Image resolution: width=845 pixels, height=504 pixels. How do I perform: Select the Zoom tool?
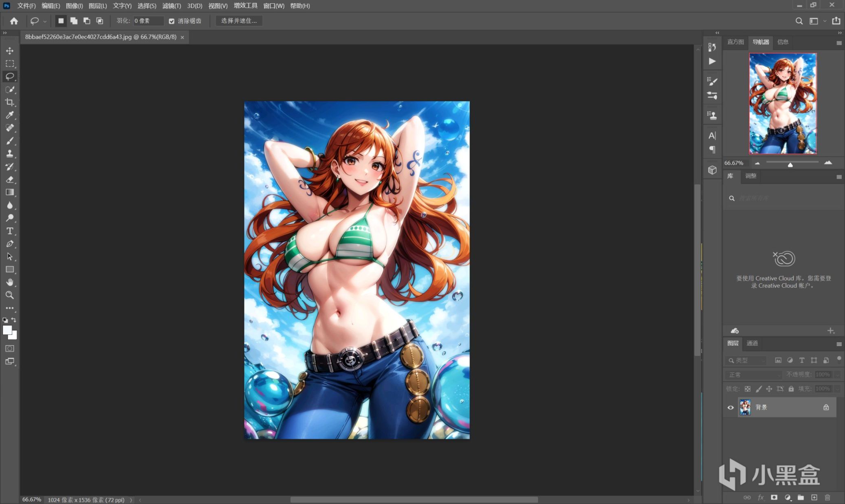point(10,295)
